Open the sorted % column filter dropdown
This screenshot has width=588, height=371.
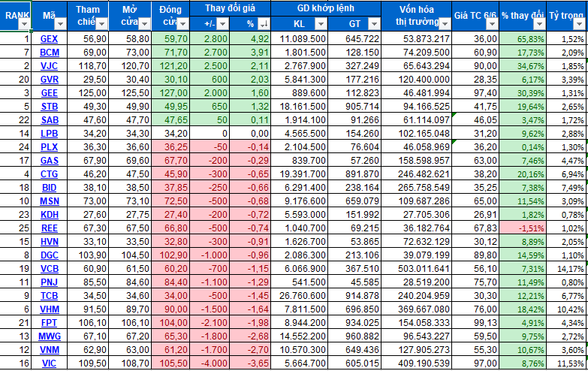coord(264,24)
